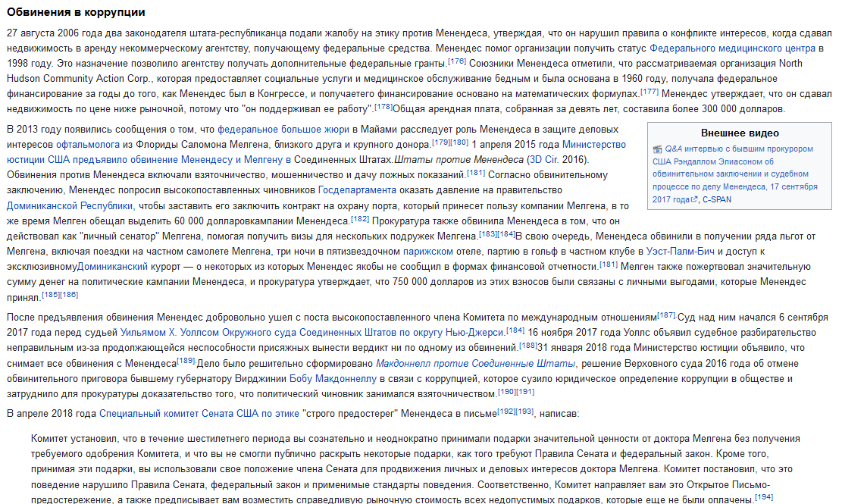The width and height of the screenshot is (842, 504).
Task: Click citation [180]
Action: tap(459, 142)
